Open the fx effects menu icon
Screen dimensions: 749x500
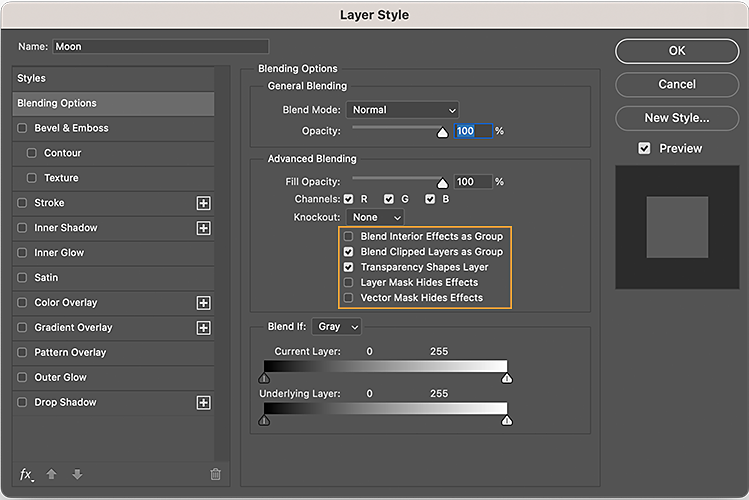click(27, 474)
